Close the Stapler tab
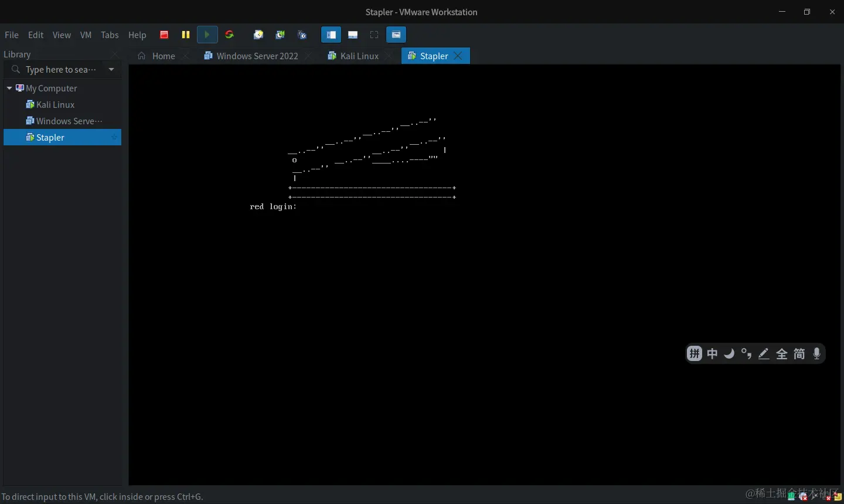This screenshot has width=844, height=504. (458, 56)
